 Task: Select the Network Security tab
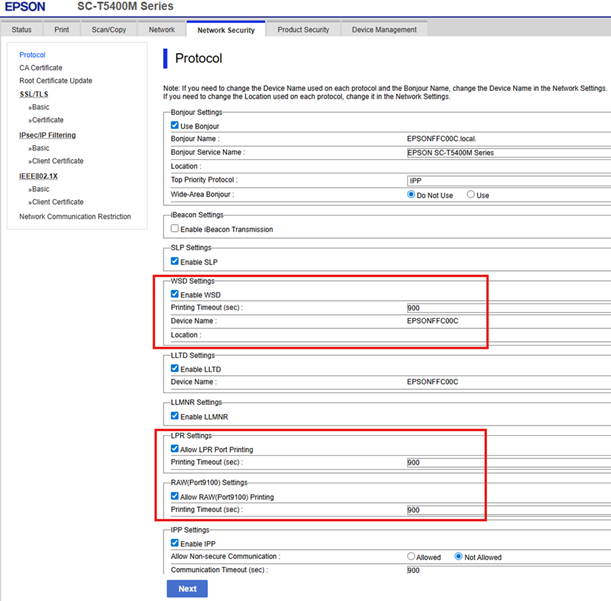tap(226, 30)
